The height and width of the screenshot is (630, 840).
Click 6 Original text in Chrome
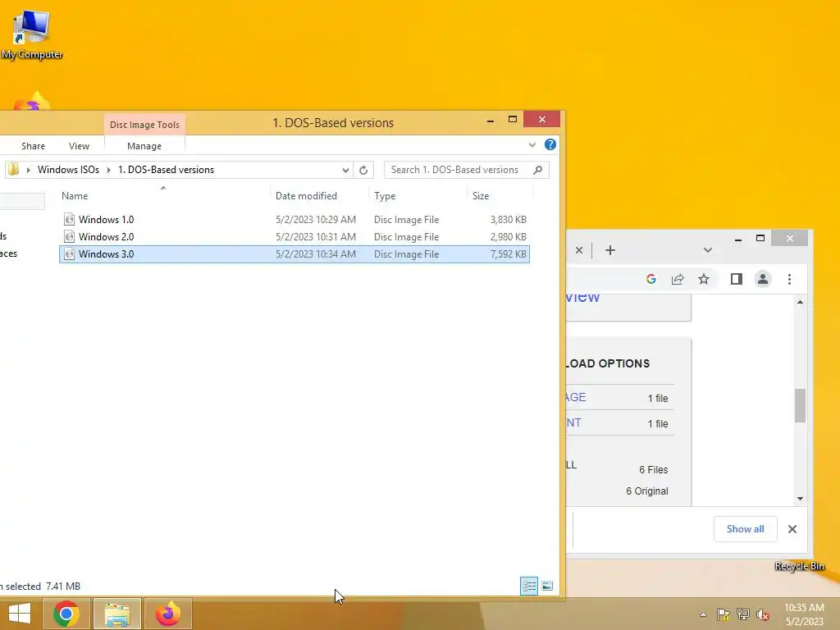[646, 491]
